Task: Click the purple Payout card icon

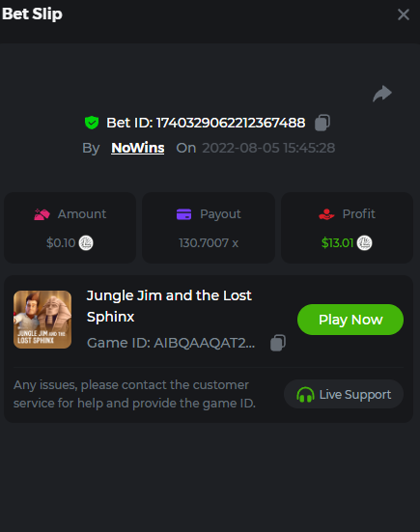Action: pyautogui.click(x=183, y=214)
